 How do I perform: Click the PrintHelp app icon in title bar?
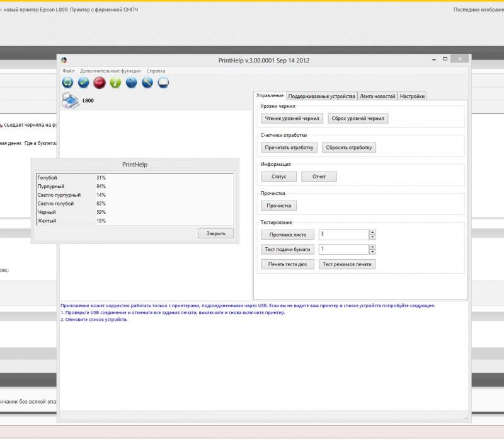coord(64,60)
